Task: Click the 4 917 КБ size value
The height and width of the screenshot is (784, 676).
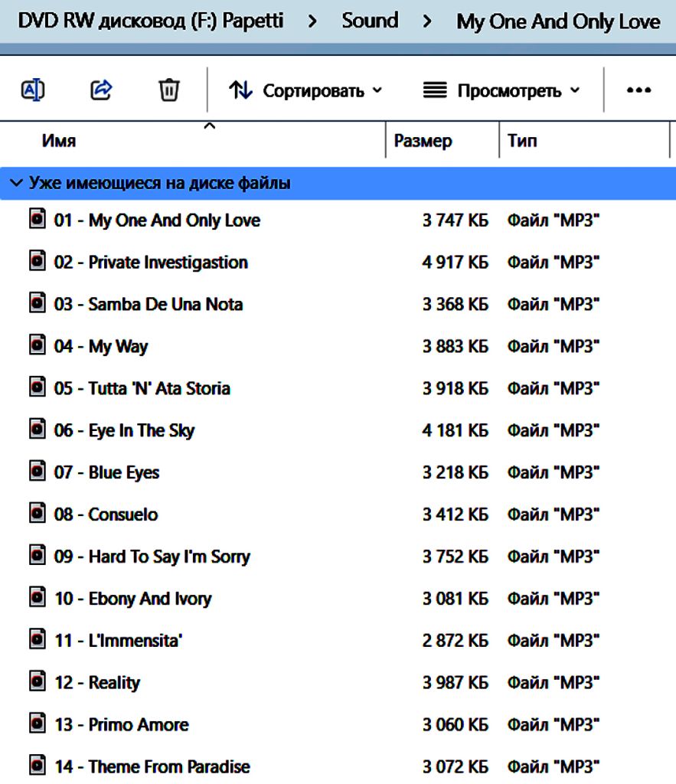Action: point(455,263)
